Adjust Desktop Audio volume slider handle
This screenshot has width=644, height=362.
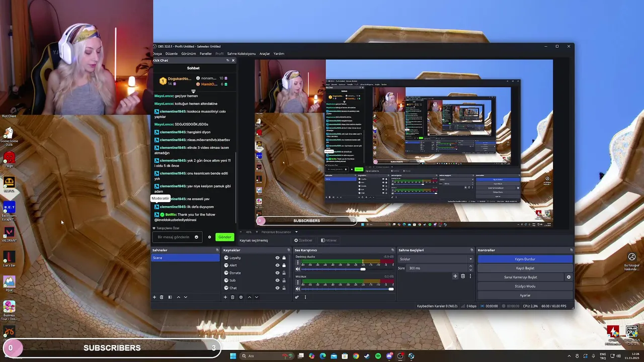point(363,269)
